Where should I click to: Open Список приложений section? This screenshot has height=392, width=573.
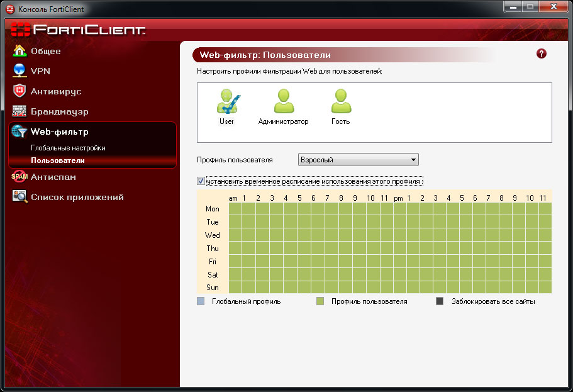(77, 197)
